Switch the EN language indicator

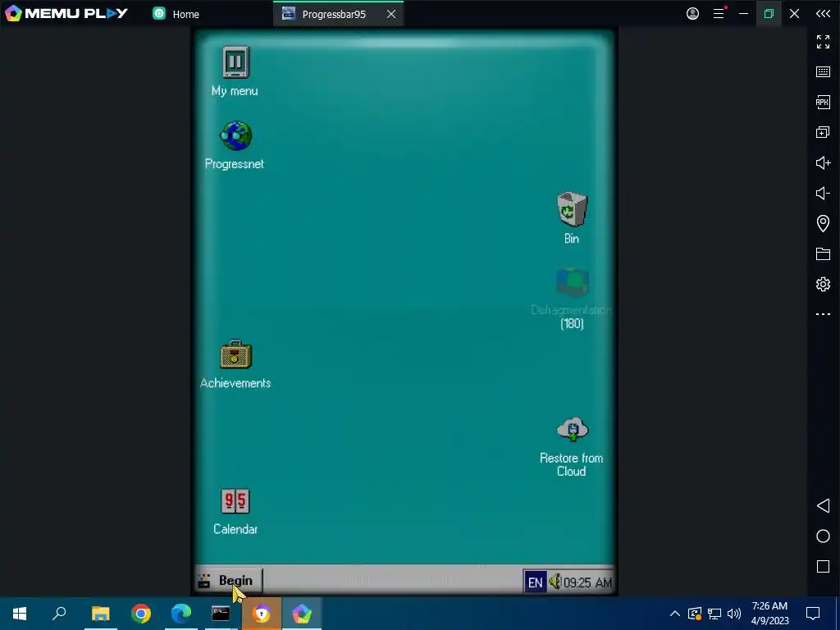[535, 583]
